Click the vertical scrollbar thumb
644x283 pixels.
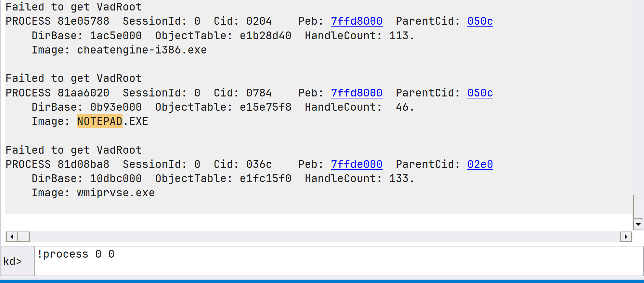pos(638,206)
